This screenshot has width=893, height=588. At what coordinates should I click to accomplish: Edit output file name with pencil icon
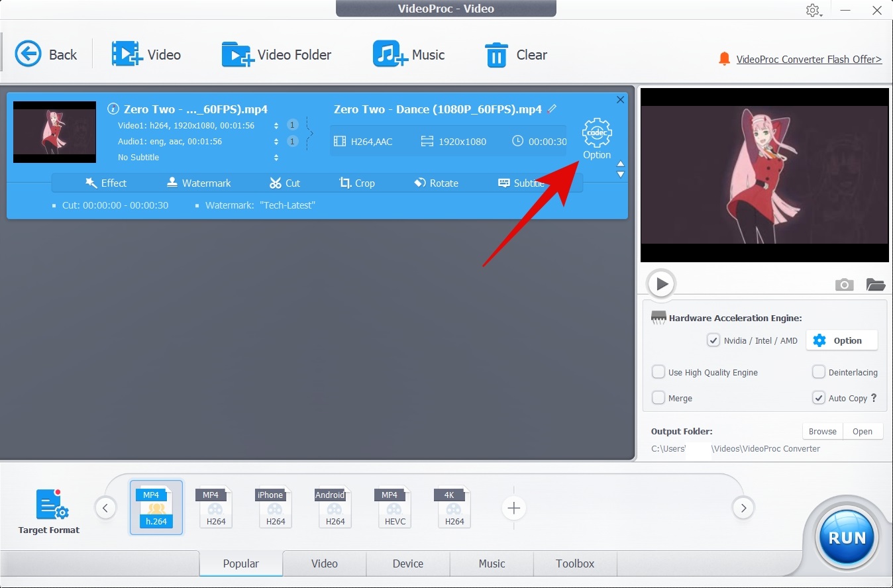click(x=552, y=109)
